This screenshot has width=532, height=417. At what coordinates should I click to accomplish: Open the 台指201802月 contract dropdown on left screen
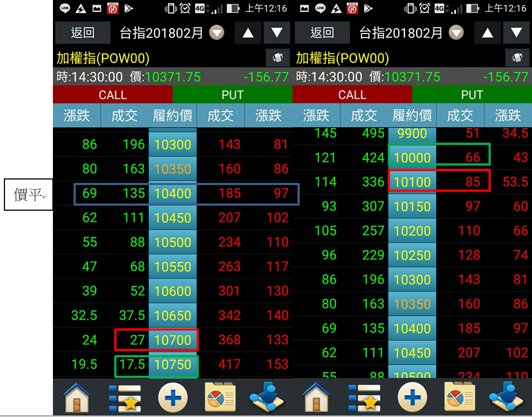[217, 33]
